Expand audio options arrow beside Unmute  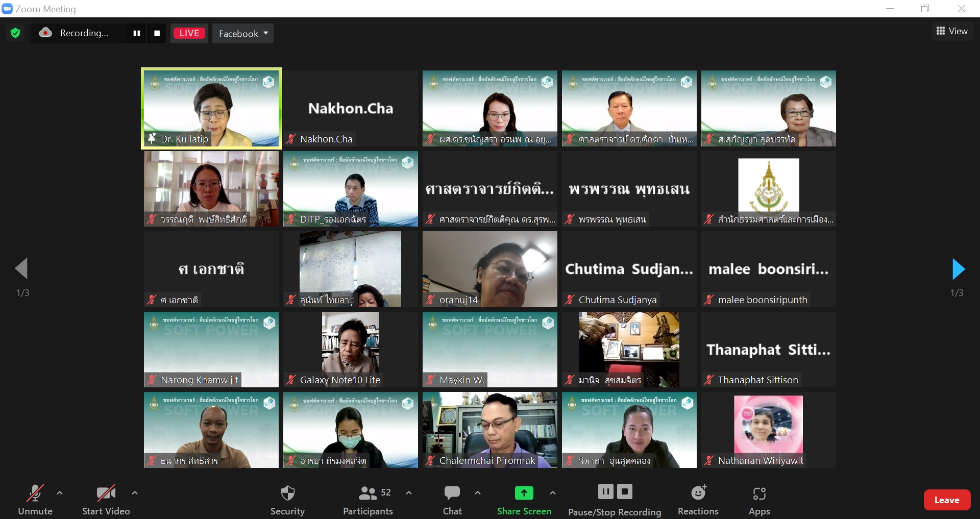tap(60, 493)
